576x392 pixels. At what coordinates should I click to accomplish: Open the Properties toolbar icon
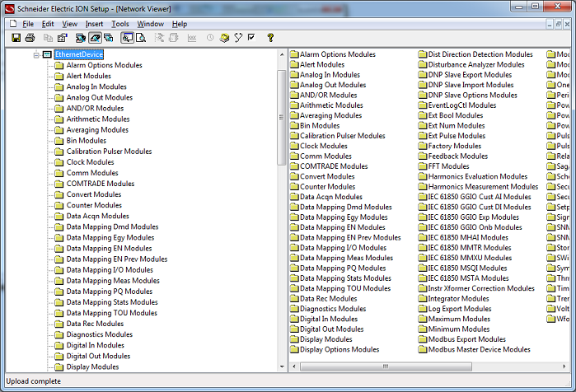[63, 38]
